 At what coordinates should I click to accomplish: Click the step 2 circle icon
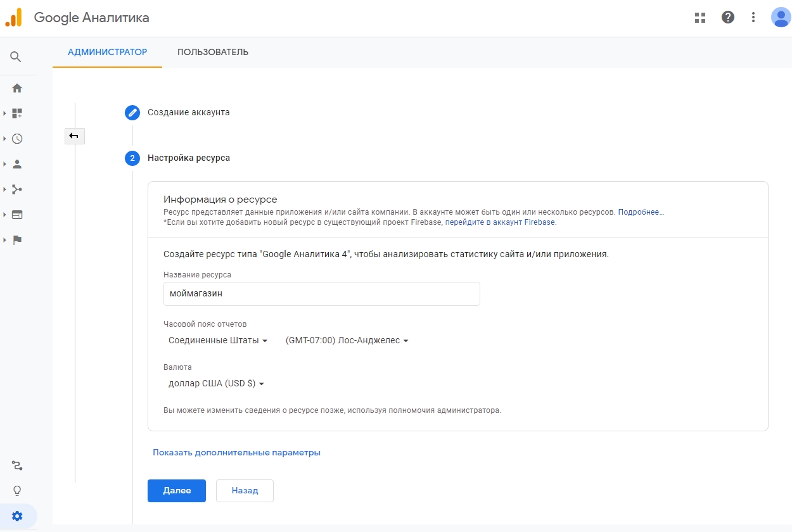coord(132,158)
